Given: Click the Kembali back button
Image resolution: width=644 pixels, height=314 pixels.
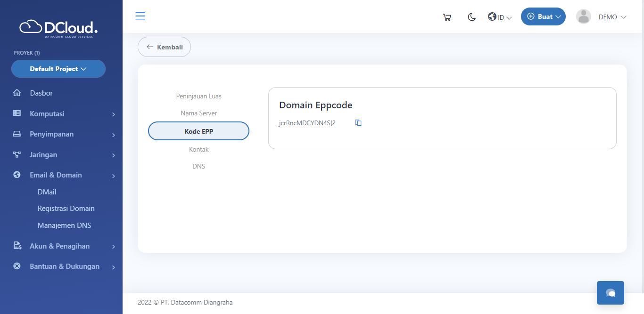Looking at the screenshot, I should [164, 47].
